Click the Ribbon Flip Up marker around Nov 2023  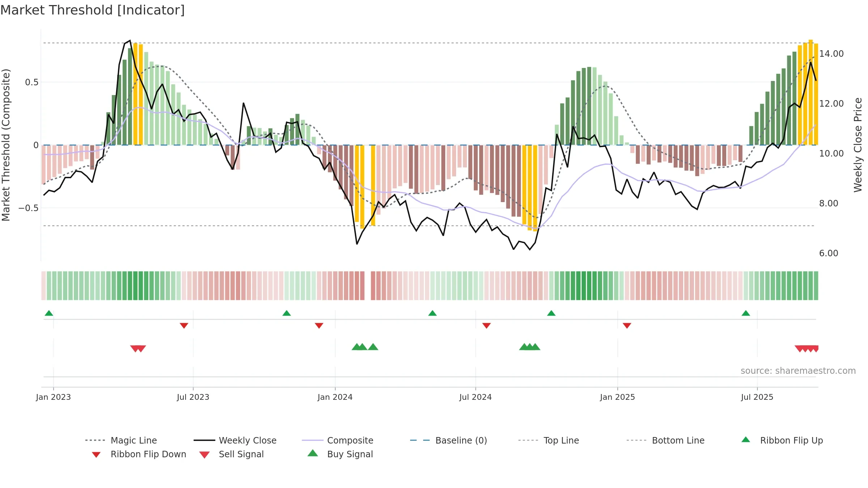pyautogui.click(x=286, y=313)
